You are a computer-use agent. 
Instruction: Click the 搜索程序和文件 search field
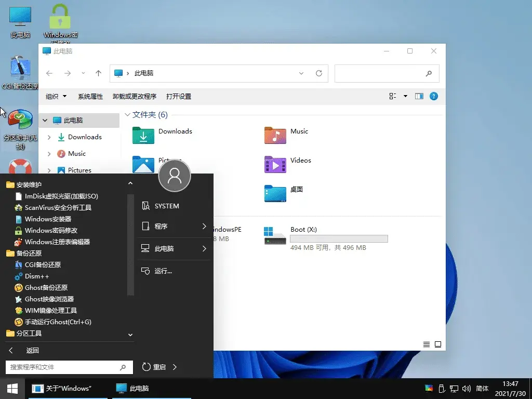[x=69, y=367]
